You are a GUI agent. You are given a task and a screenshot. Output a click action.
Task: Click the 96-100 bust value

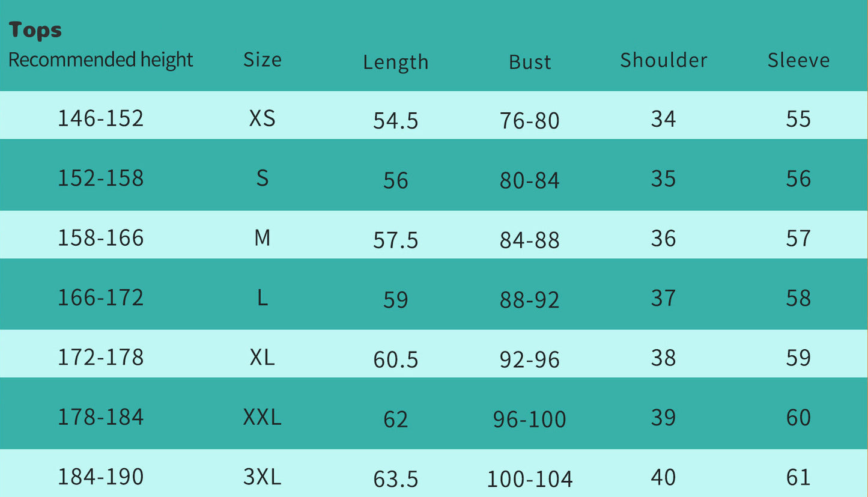(529, 419)
